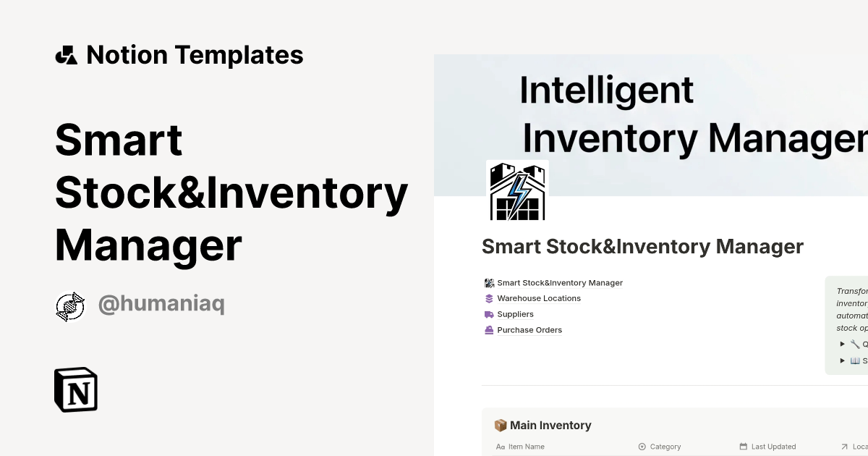Visit the @humaniaq profile link
Screen dimensions: 868x456
[161, 303]
